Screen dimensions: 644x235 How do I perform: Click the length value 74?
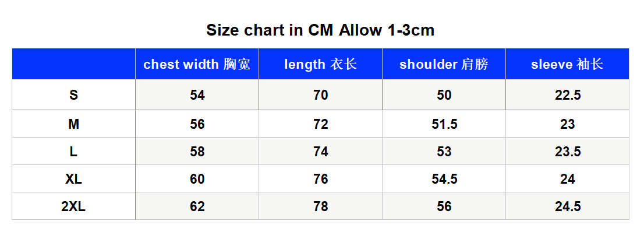320,152
